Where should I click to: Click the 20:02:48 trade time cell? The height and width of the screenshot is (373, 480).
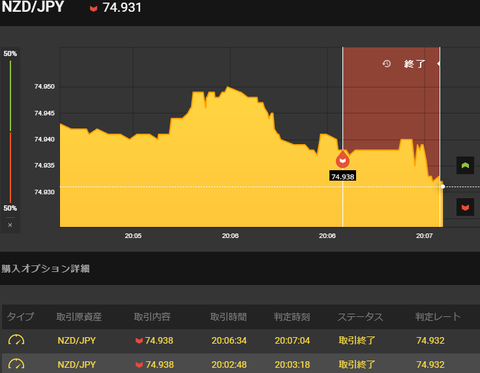point(229,365)
